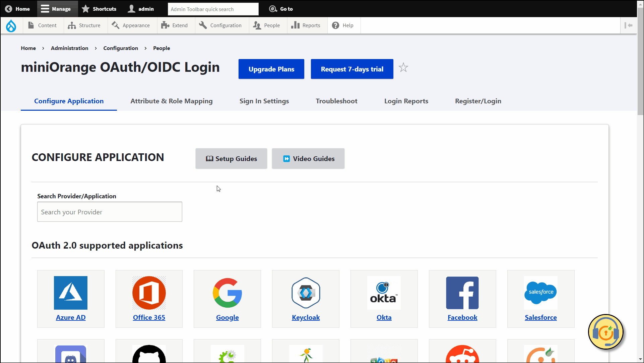The height and width of the screenshot is (363, 644).
Task: Select the Facebook provider icon
Action: tap(462, 293)
